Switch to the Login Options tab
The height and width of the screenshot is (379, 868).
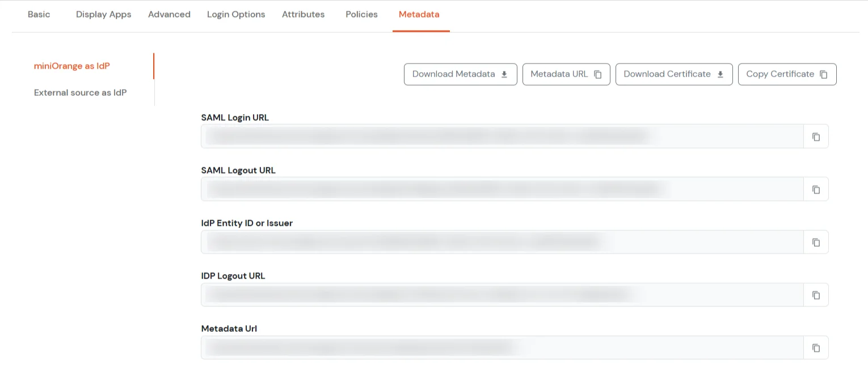(236, 14)
